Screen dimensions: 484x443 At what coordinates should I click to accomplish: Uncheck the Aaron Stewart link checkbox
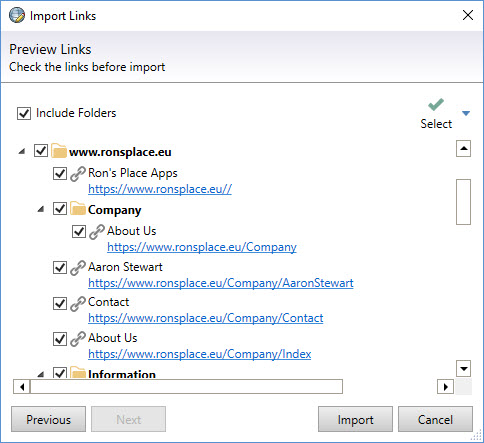[60, 267]
